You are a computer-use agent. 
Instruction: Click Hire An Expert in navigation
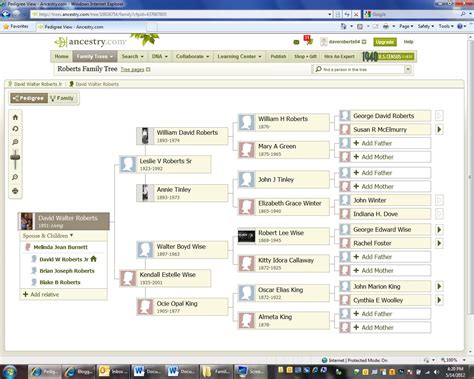339,56
